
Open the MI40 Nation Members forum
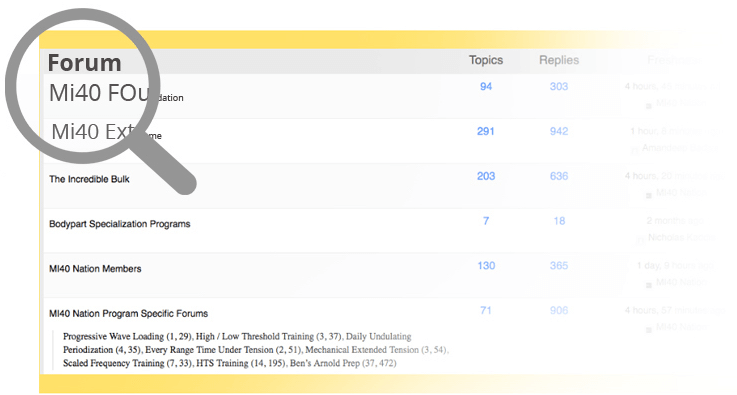tap(95, 269)
